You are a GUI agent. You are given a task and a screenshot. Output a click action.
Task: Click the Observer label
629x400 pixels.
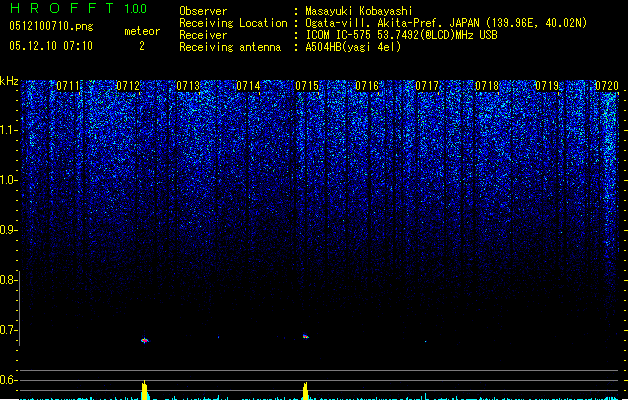click(203, 11)
